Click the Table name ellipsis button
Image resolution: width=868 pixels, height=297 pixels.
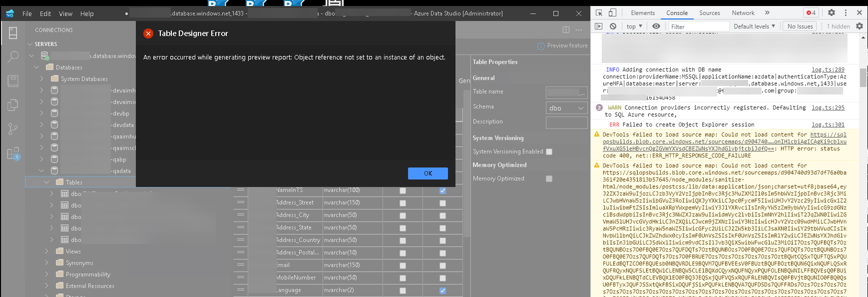pos(582,93)
